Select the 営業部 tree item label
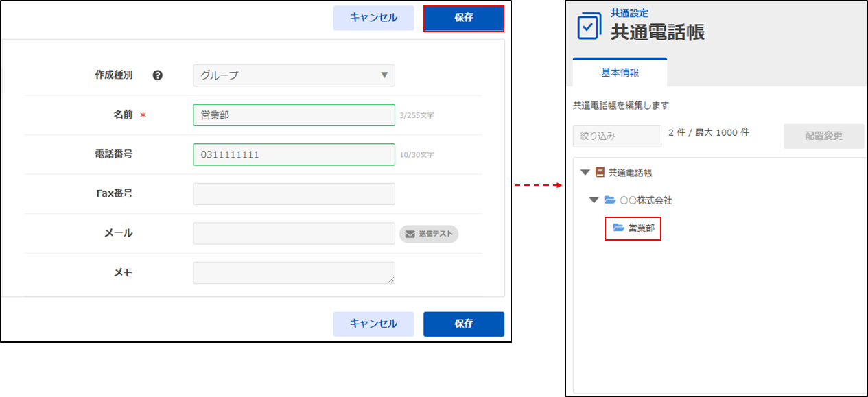868x397 pixels. coord(642,228)
